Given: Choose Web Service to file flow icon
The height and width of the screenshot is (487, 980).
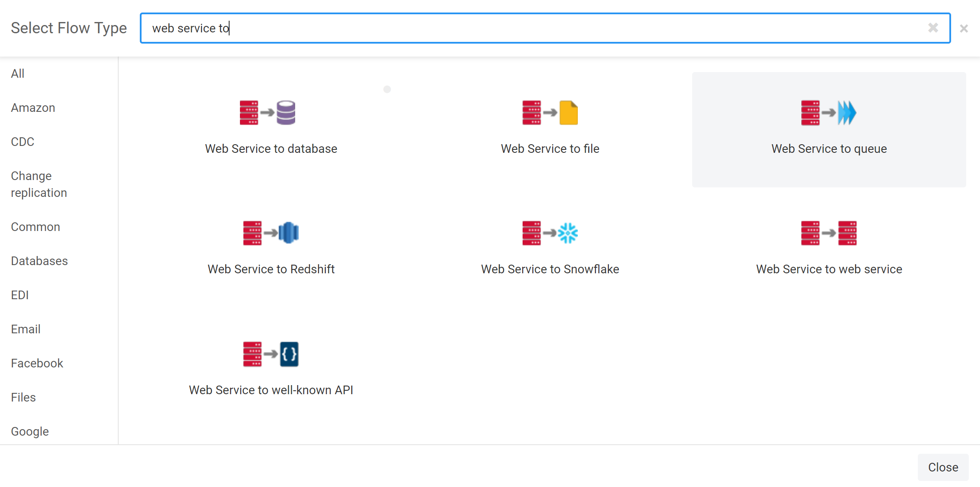Looking at the screenshot, I should coord(550,113).
